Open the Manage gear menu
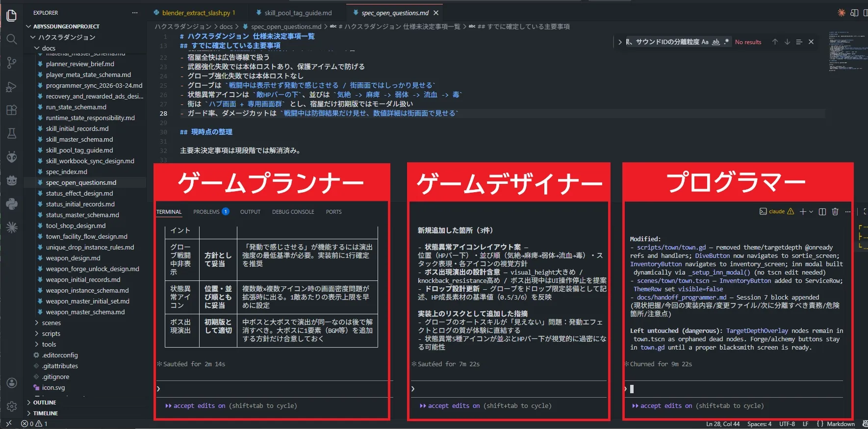This screenshot has width=868, height=429. pos(12,406)
